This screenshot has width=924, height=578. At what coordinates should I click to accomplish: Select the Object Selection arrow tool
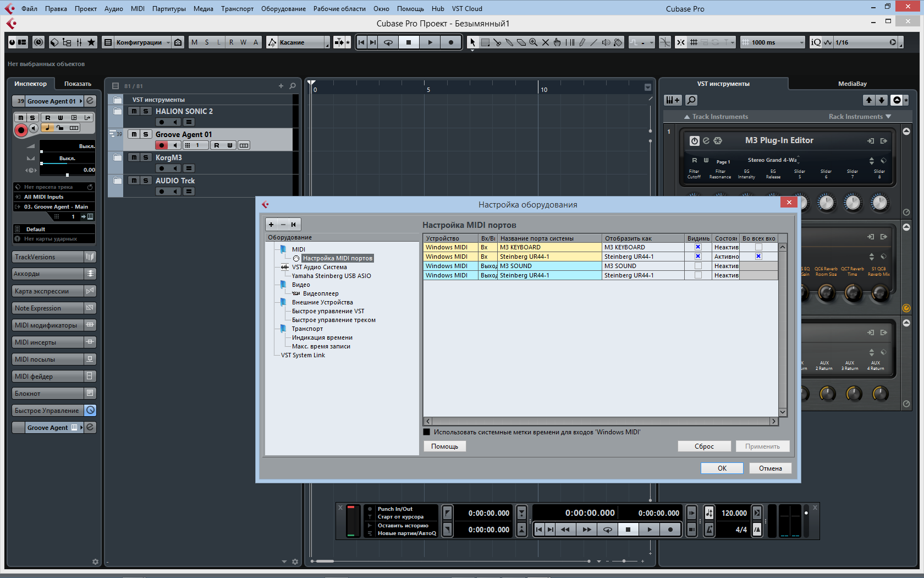[x=472, y=42]
